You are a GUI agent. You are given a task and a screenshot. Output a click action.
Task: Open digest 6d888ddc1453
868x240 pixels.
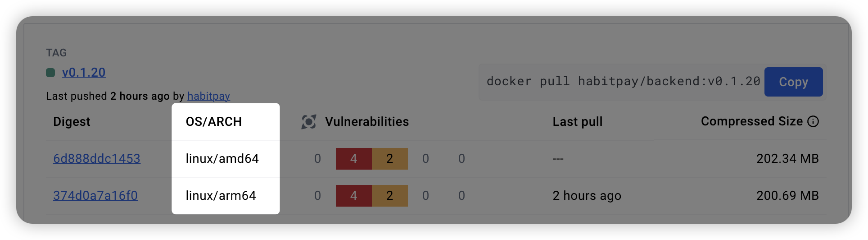(96, 159)
